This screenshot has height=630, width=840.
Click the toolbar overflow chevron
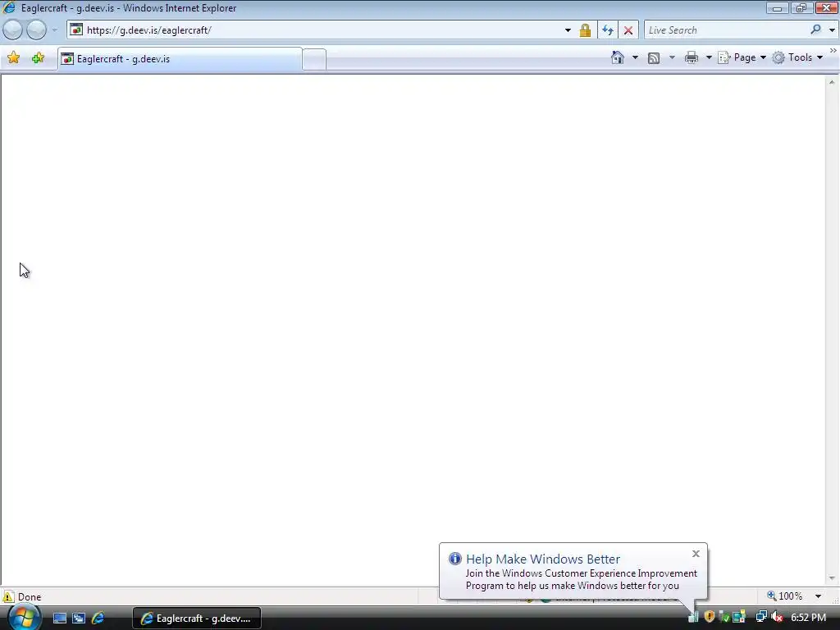(833, 50)
